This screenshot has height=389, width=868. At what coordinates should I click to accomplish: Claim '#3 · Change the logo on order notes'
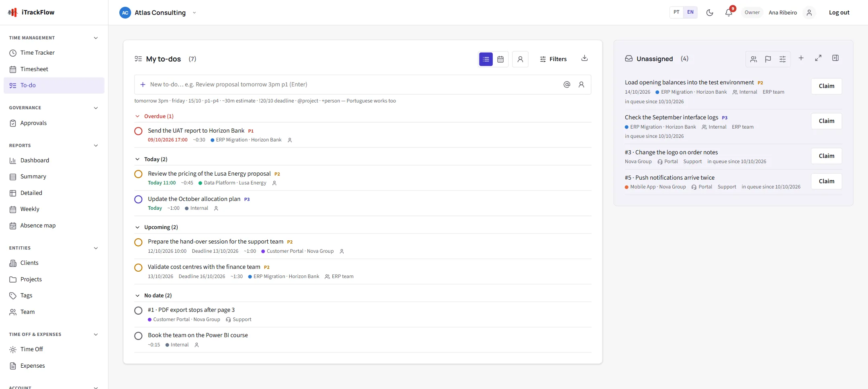click(x=826, y=156)
